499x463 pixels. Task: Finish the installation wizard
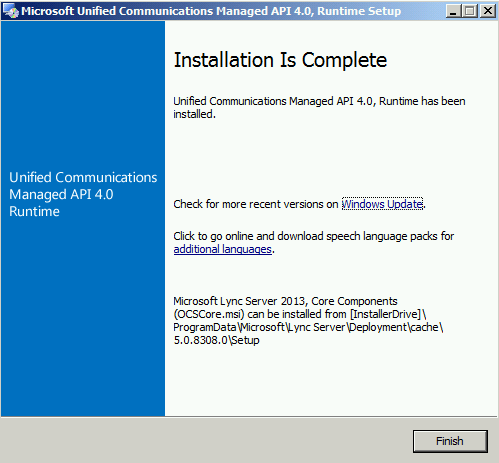pos(450,441)
